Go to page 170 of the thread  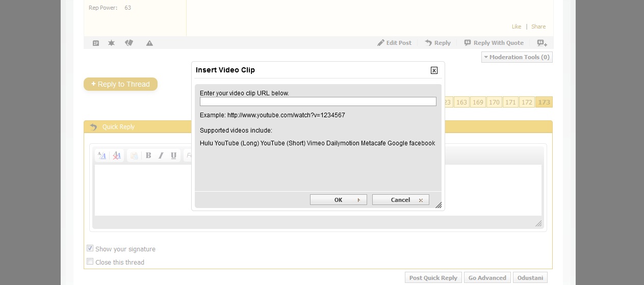pyautogui.click(x=494, y=102)
